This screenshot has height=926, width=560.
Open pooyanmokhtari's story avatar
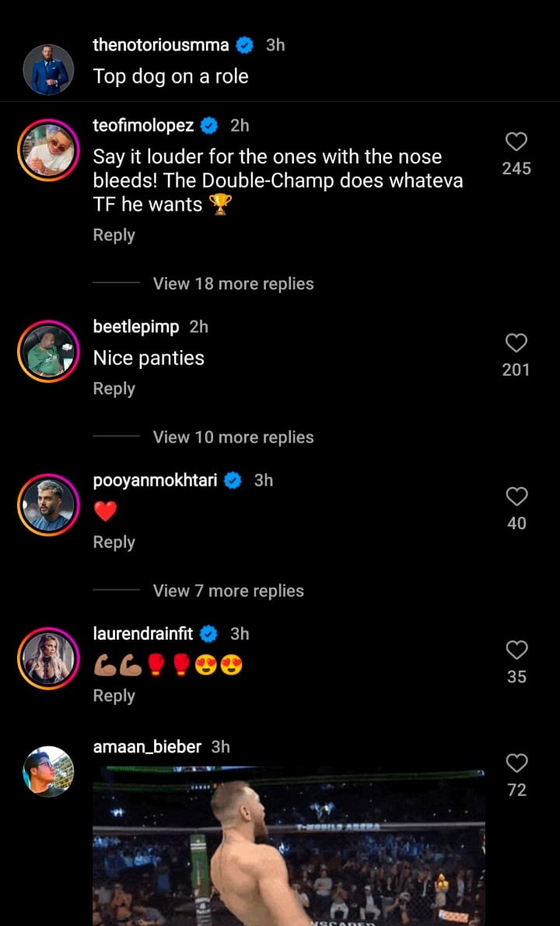[x=48, y=505]
